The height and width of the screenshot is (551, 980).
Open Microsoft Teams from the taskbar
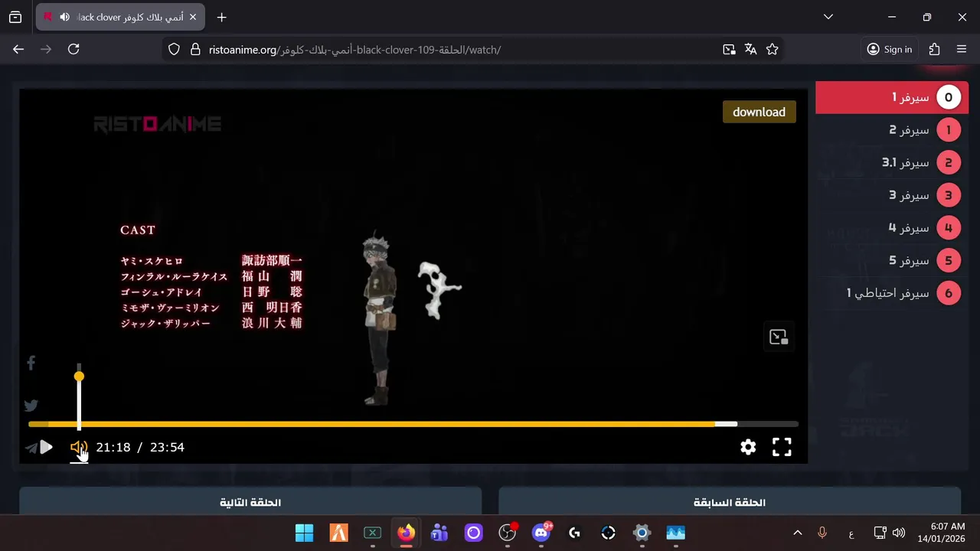click(x=439, y=533)
